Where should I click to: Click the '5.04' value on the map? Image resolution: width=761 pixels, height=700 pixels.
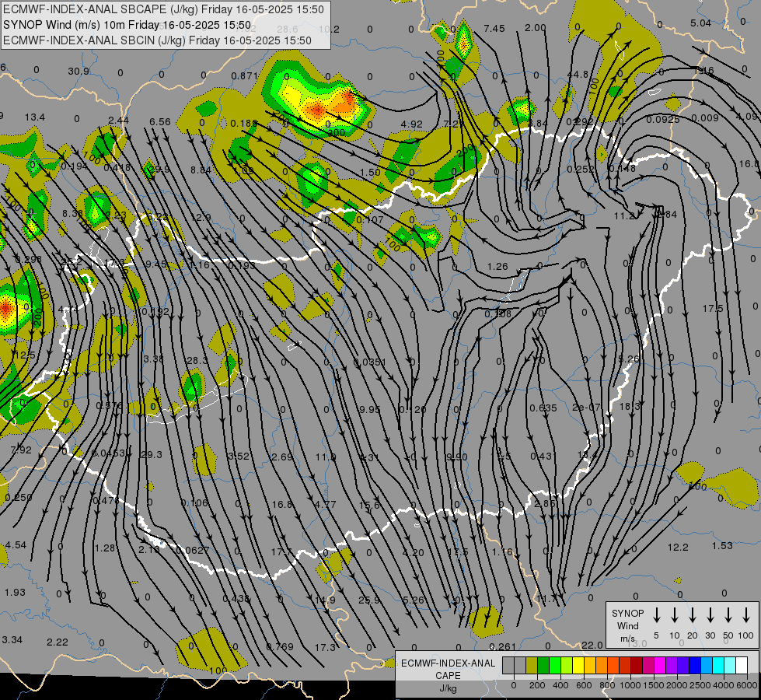point(701,23)
